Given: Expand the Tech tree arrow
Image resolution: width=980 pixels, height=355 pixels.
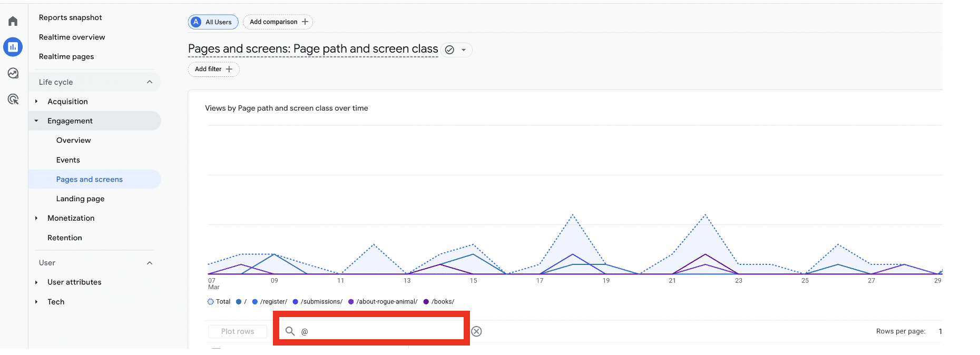Looking at the screenshot, I should coord(36,302).
